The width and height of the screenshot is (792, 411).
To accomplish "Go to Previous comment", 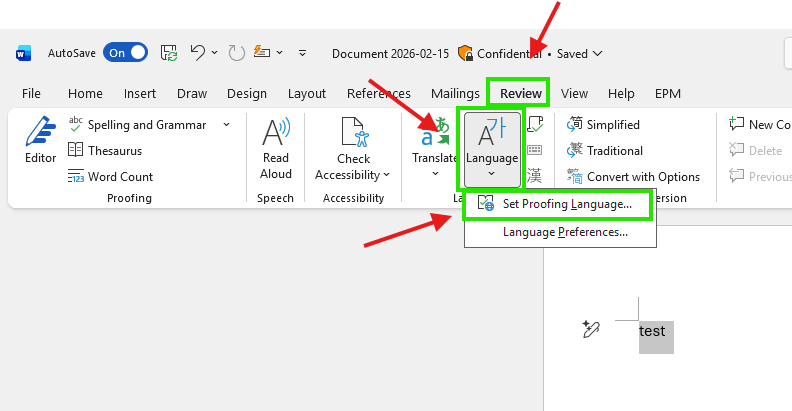I will (x=759, y=176).
